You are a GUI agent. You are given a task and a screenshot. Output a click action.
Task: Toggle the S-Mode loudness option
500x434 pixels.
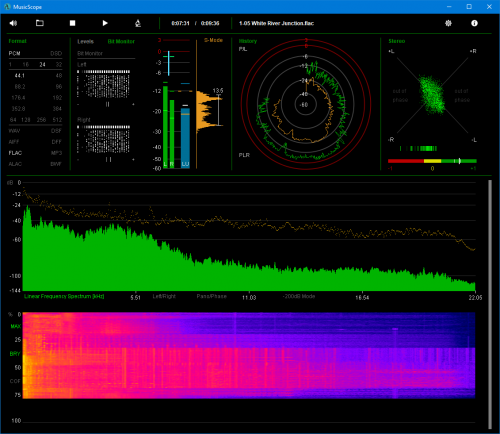213,40
